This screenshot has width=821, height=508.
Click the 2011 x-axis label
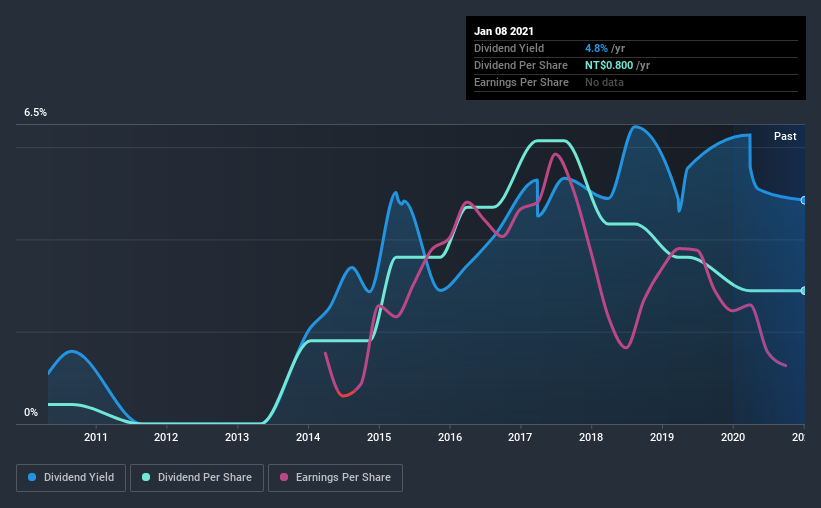point(95,437)
